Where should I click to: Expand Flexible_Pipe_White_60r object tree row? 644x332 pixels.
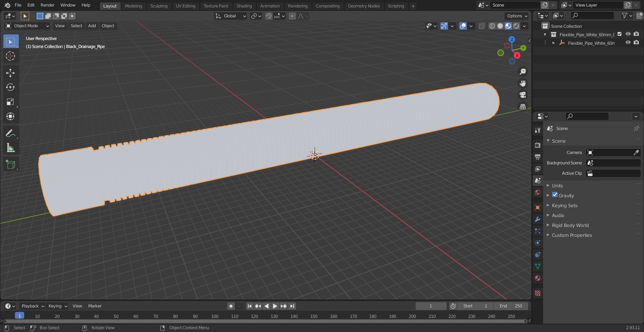pyautogui.click(x=553, y=43)
